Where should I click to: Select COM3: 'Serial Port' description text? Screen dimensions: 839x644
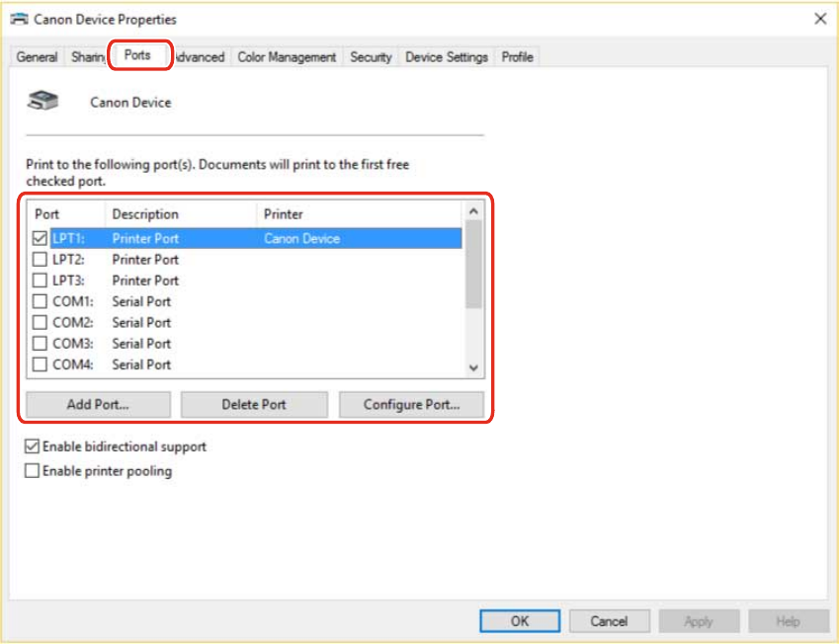point(141,343)
